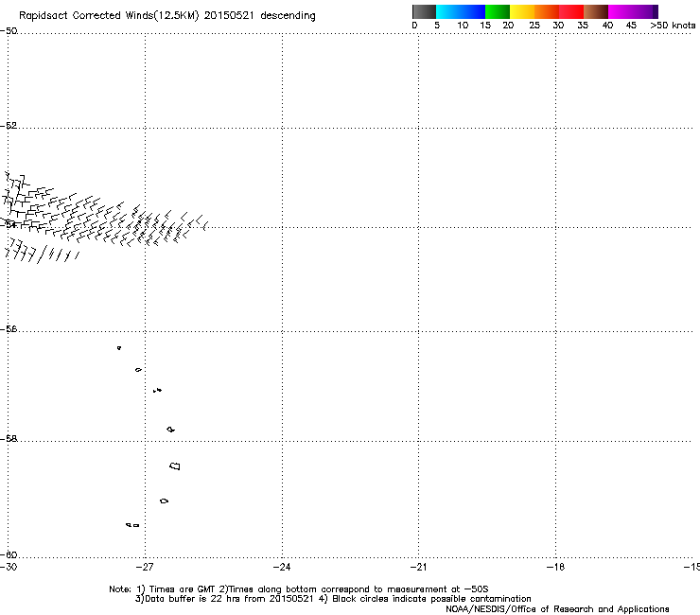This screenshot has width=700, height=615.
Task: Click the island outline just above the -58 line
Action: point(170,430)
